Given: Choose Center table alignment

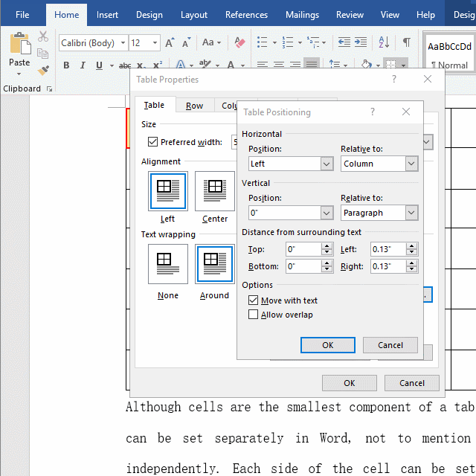Looking at the screenshot, I should pyautogui.click(x=215, y=191).
